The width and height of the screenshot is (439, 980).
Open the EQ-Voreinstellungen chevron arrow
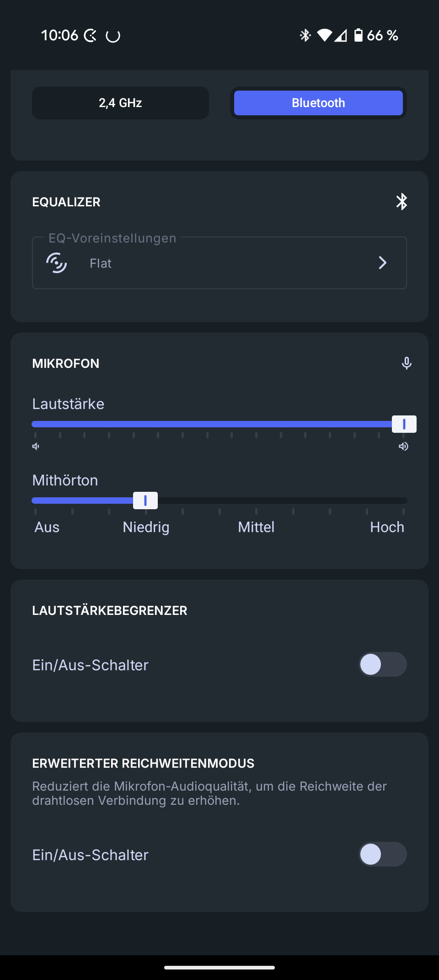click(x=382, y=263)
